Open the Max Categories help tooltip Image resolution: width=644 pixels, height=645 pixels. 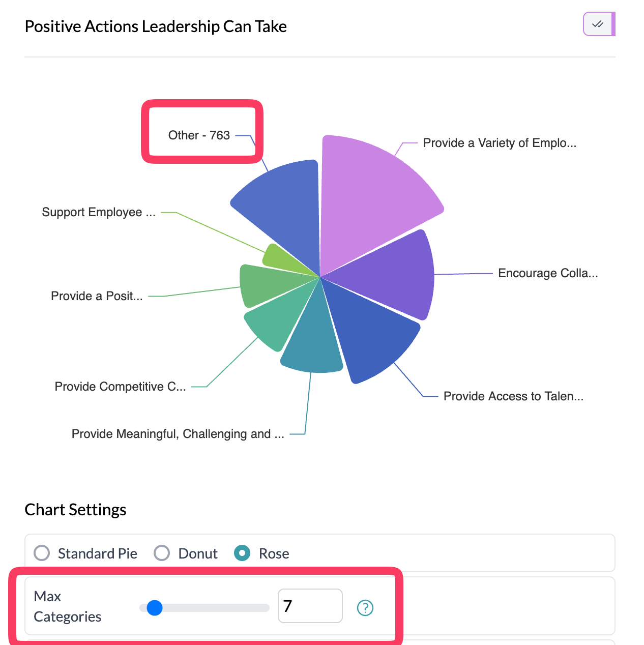365,607
